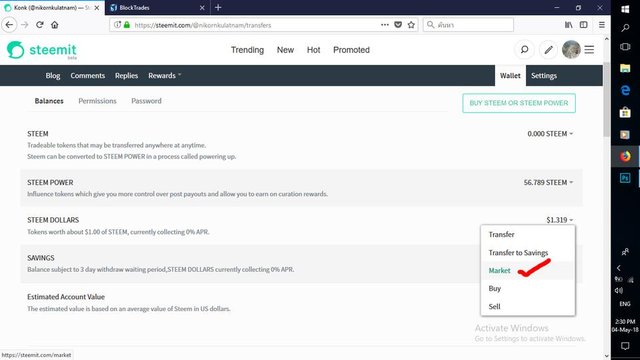
Task: Expand the Rewards dropdown
Action: click(x=164, y=76)
